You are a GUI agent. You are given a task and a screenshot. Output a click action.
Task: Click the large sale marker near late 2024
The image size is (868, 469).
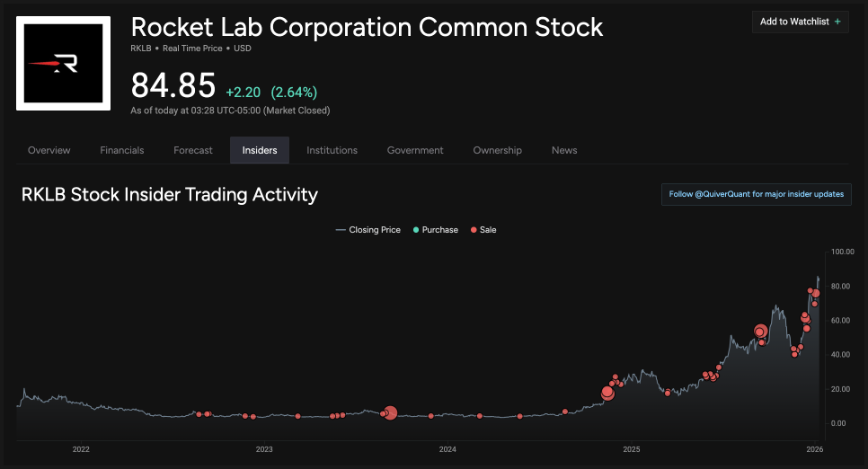tap(607, 393)
